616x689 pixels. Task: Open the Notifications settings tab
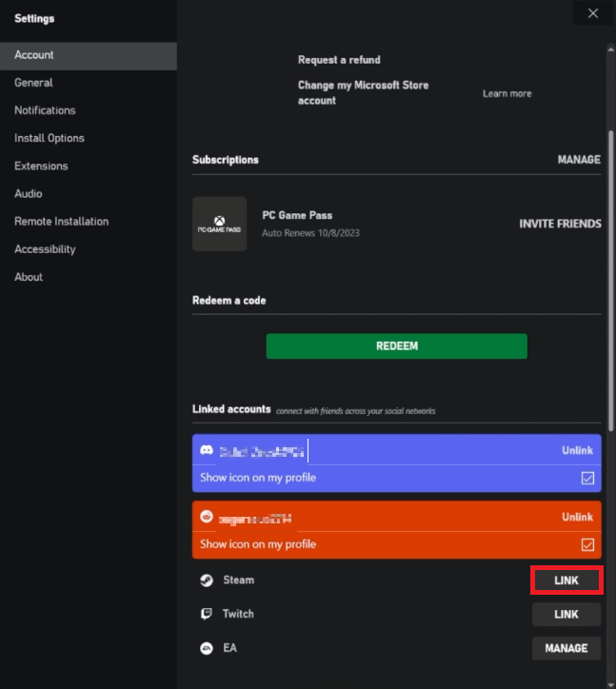pyautogui.click(x=45, y=110)
